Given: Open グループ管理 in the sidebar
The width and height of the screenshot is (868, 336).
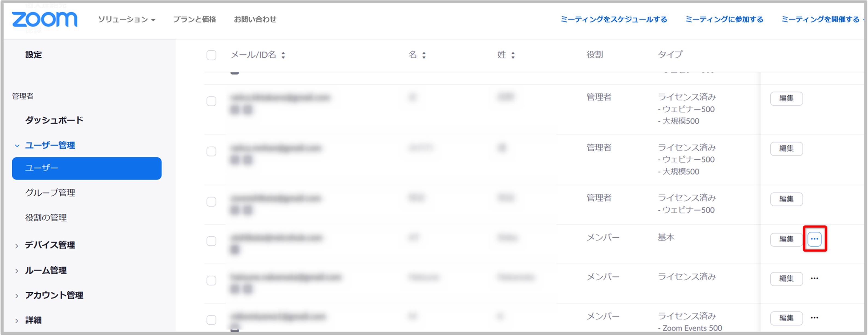Looking at the screenshot, I should [50, 193].
